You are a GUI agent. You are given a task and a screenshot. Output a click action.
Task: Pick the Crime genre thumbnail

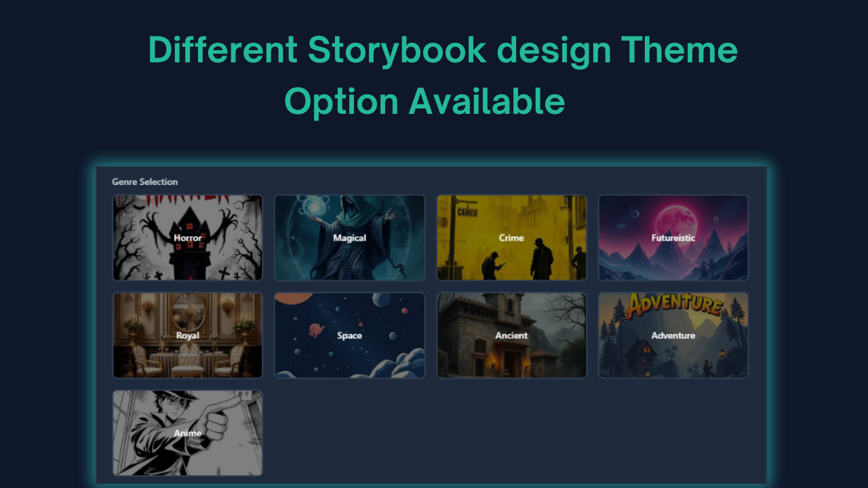[511, 238]
